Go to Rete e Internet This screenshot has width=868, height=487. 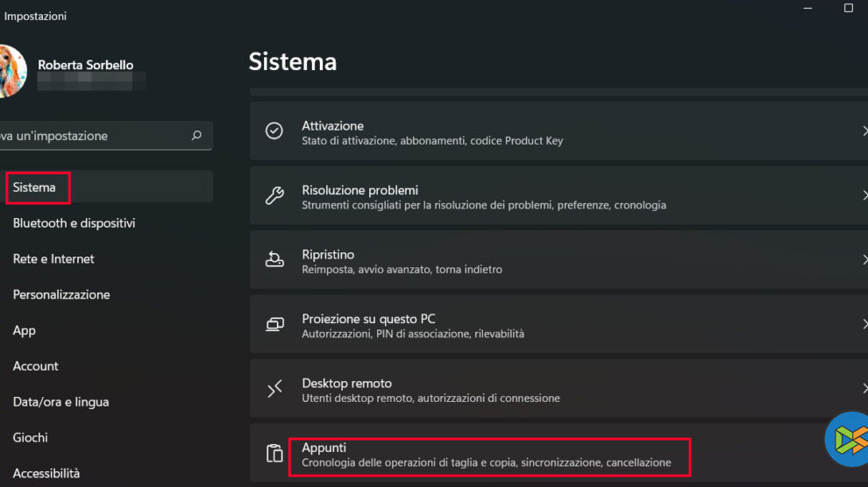53,259
